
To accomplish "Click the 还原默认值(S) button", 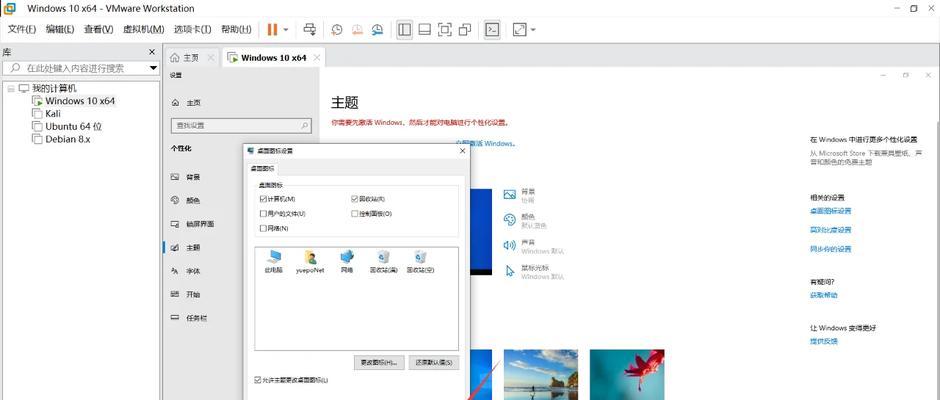I will coord(434,362).
